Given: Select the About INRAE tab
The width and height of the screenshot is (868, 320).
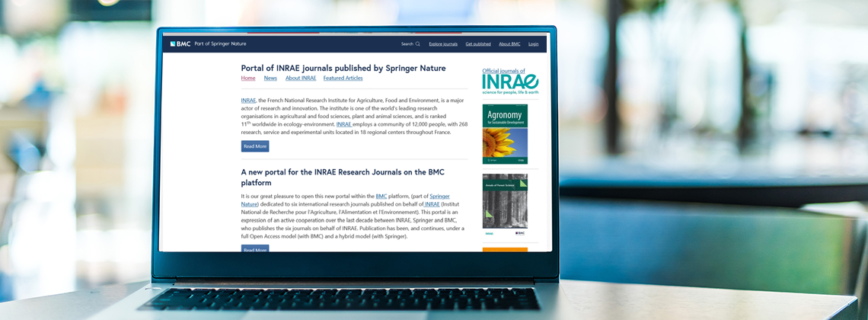Looking at the screenshot, I should click(x=301, y=78).
